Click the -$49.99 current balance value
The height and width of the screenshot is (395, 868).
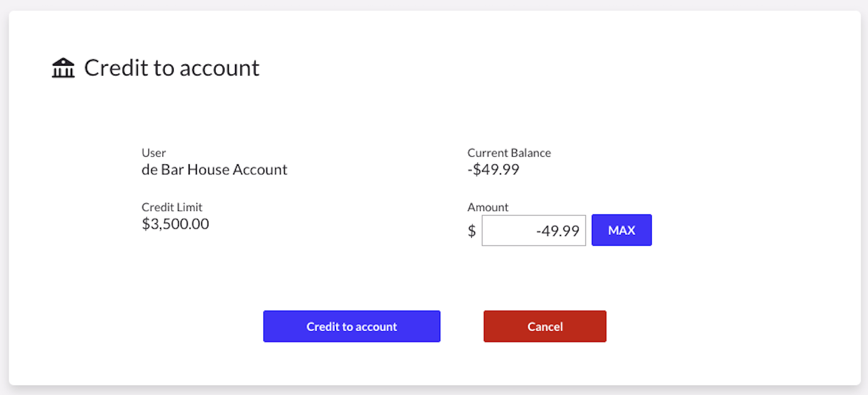[x=494, y=169]
